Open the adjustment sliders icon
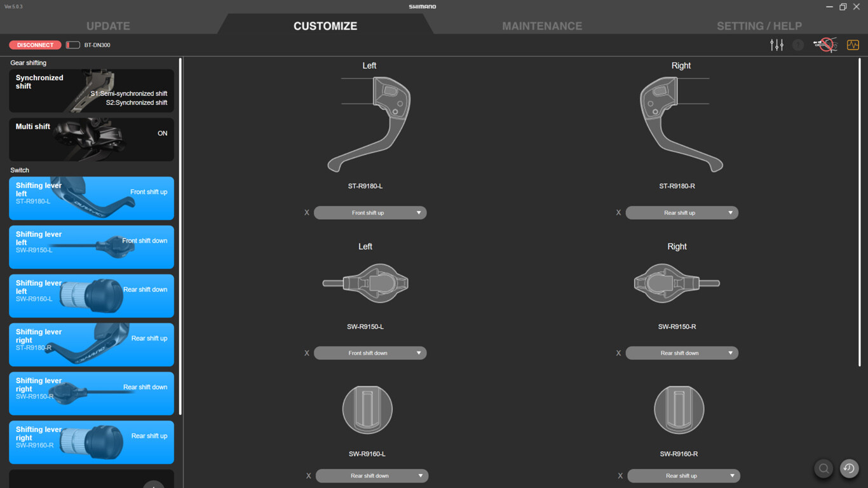This screenshot has height=488, width=868. click(x=776, y=45)
